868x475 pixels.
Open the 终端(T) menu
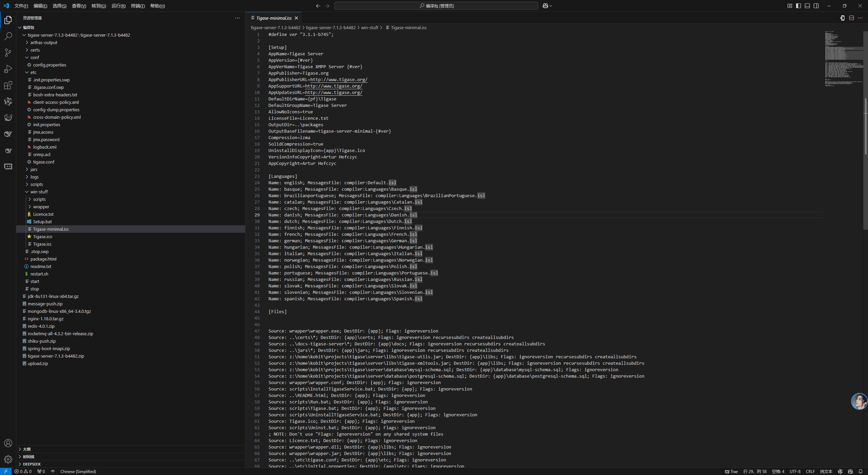click(138, 6)
